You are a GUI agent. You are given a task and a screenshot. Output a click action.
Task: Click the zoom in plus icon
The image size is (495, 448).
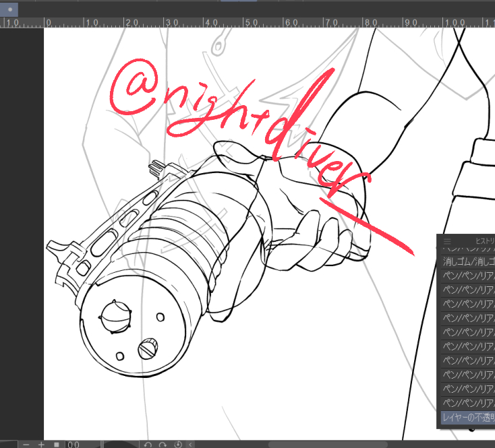click(41, 445)
